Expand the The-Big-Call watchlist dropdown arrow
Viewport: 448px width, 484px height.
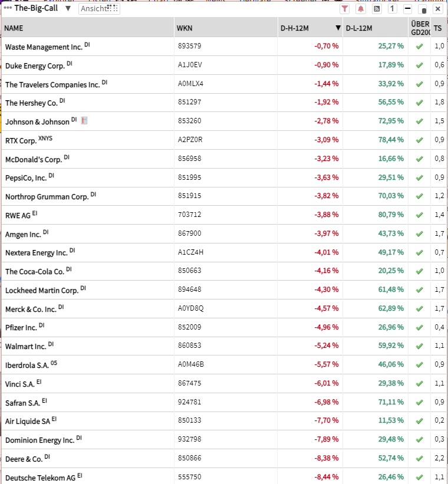68,9
